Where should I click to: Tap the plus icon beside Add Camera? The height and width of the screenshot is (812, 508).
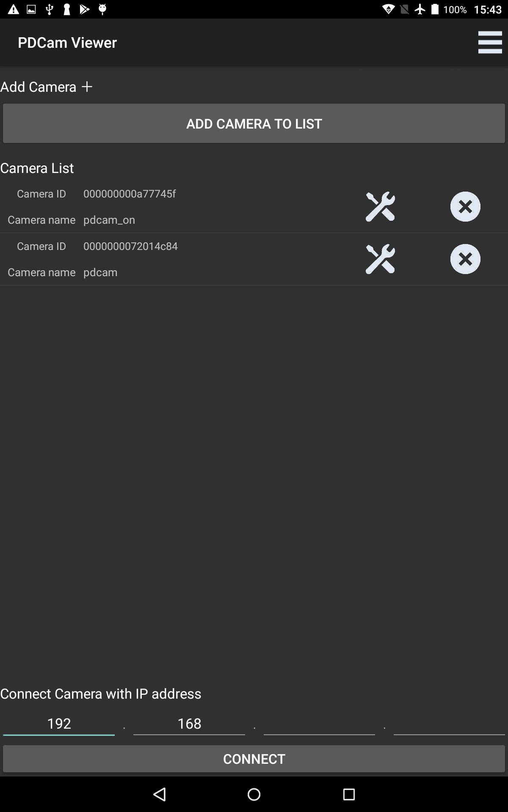[x=87, y=87]
